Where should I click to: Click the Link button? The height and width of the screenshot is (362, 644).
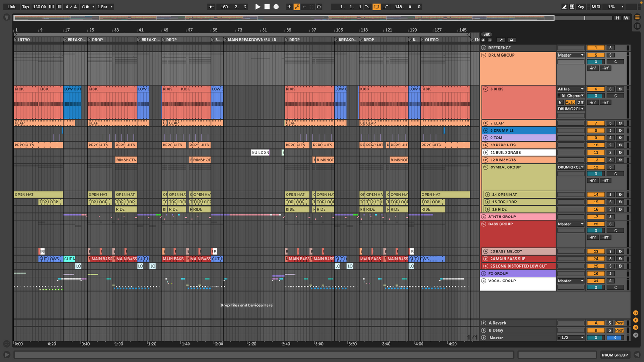[x=12, y=7]
